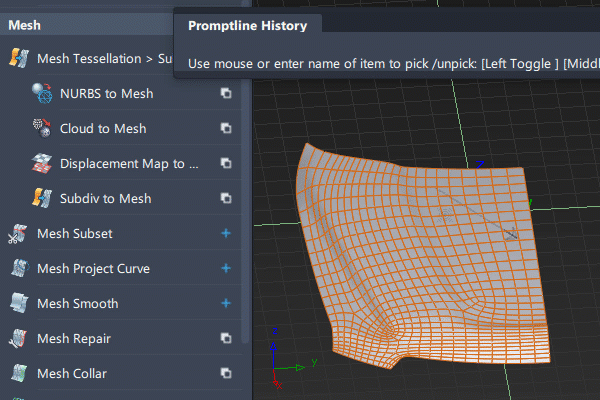The height and width of the screenshot is (400, 600).
Task: Click the Mesh Repair icon
Action: click(19, 339)
